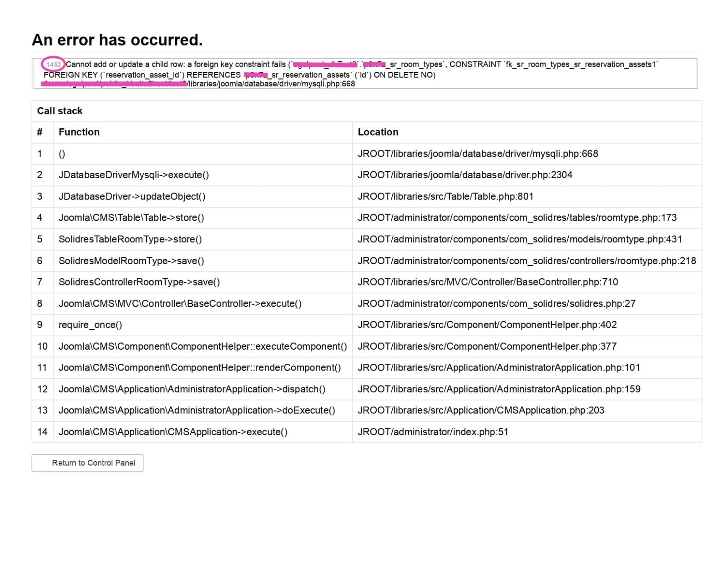Screen dimensions: 728x562
Task: Click the CMSApplication->execute() function in row 14
Action: tap(173, 432)
